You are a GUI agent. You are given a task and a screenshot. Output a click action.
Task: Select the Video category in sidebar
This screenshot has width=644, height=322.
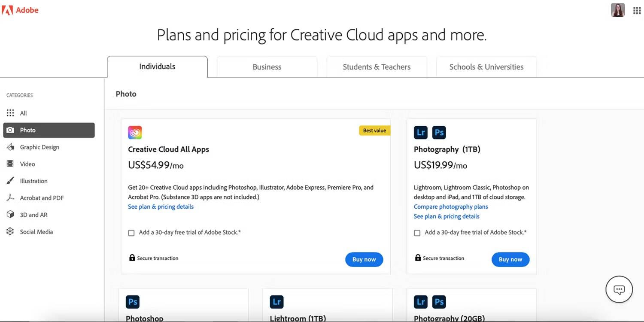(x=27, y=164)
